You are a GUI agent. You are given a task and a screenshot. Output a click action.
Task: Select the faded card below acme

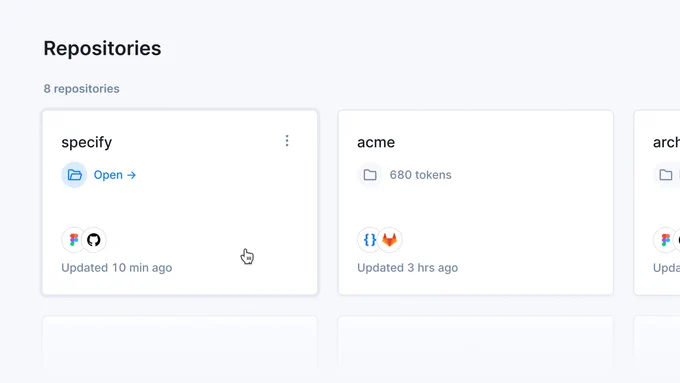[475, 345]
